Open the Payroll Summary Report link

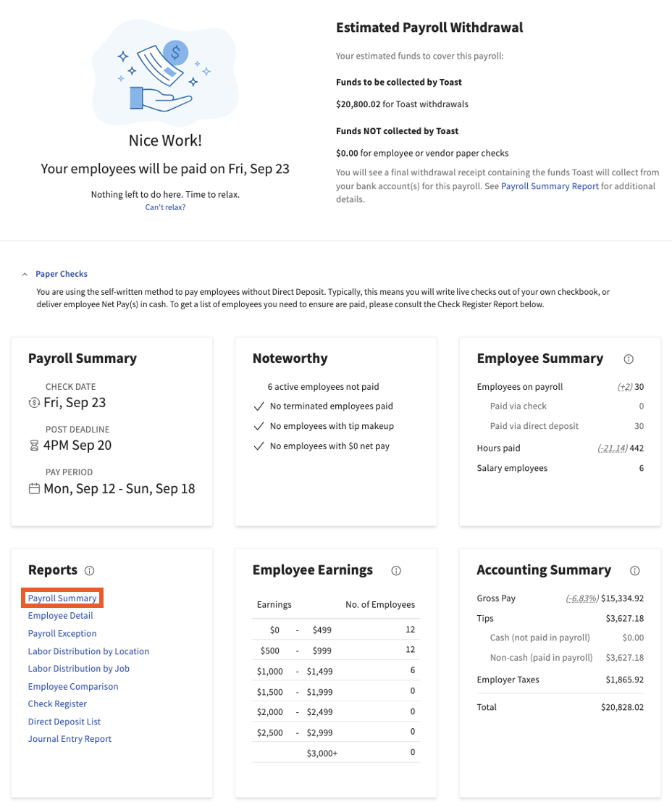[550, 185]
